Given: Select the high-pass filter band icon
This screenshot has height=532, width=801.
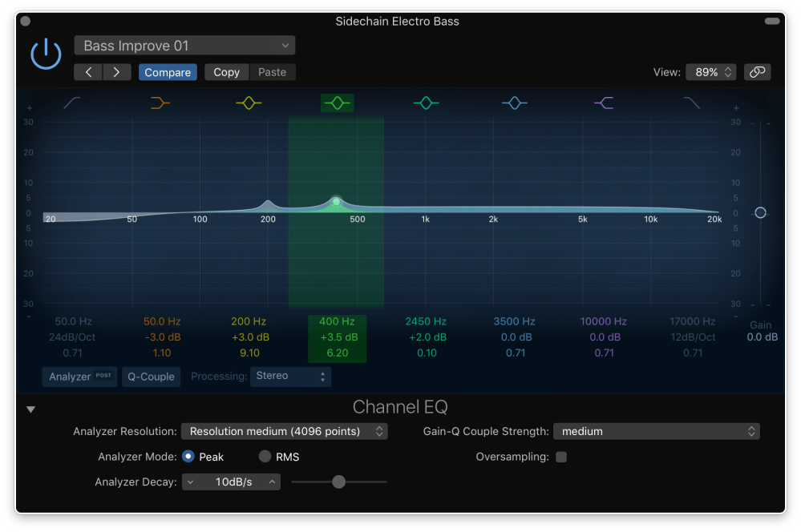Looking at the screenshot, I should point(71,103).
